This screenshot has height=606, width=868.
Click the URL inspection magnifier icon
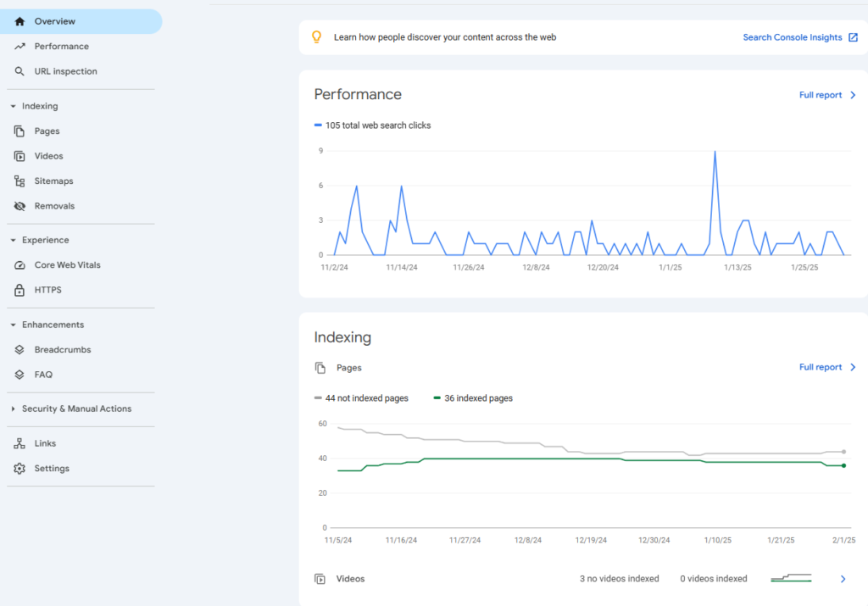click(x=19, y=72)
